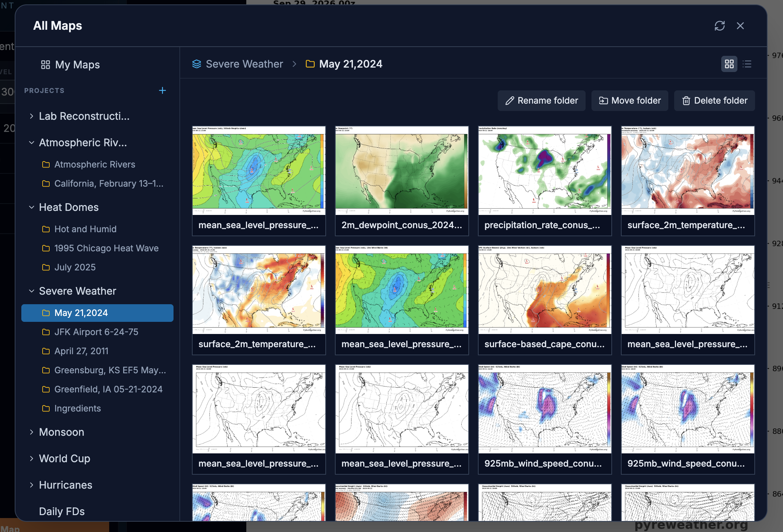The width and height of the screenshot is (783, 532).
Task: Open the July 2025 folder
Action: click(97, 267)
